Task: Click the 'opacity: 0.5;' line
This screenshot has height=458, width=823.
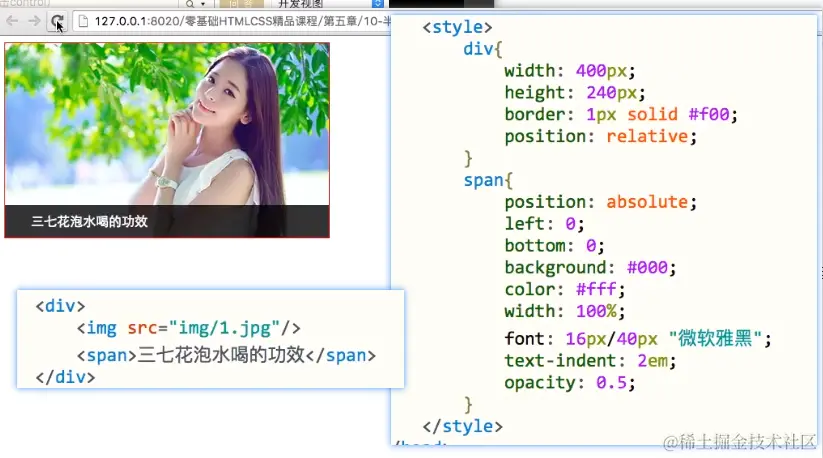Action: pyautogui.click(x=569, y=383)
